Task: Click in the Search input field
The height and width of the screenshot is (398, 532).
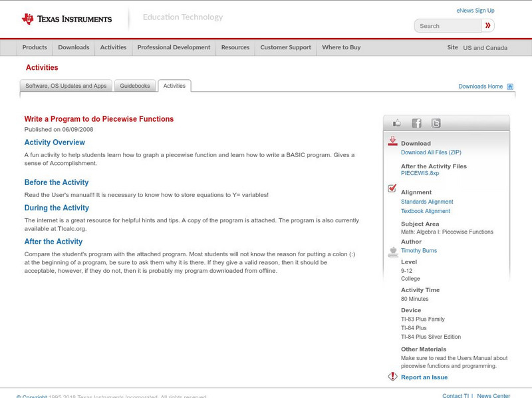Action: (x=448, y=26)
